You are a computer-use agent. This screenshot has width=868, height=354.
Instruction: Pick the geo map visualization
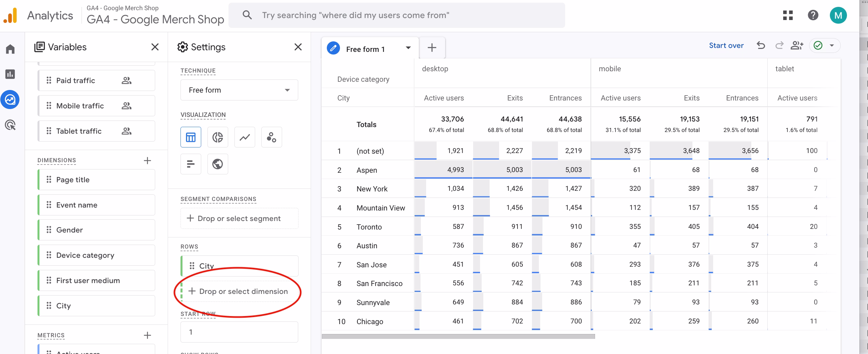click(217, 164)
